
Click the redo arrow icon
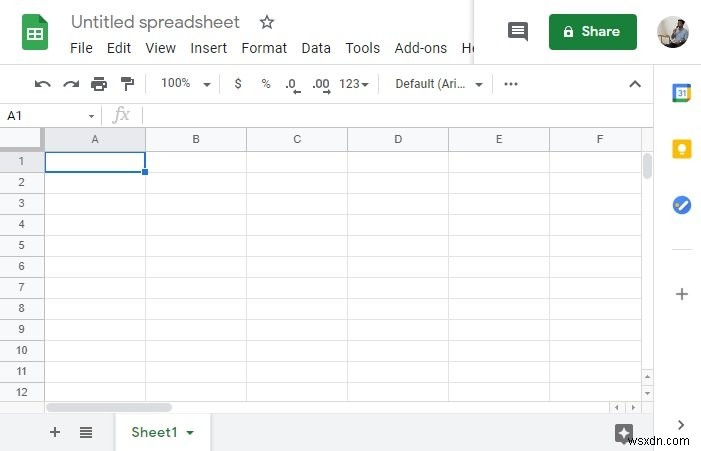coord(70,84)
